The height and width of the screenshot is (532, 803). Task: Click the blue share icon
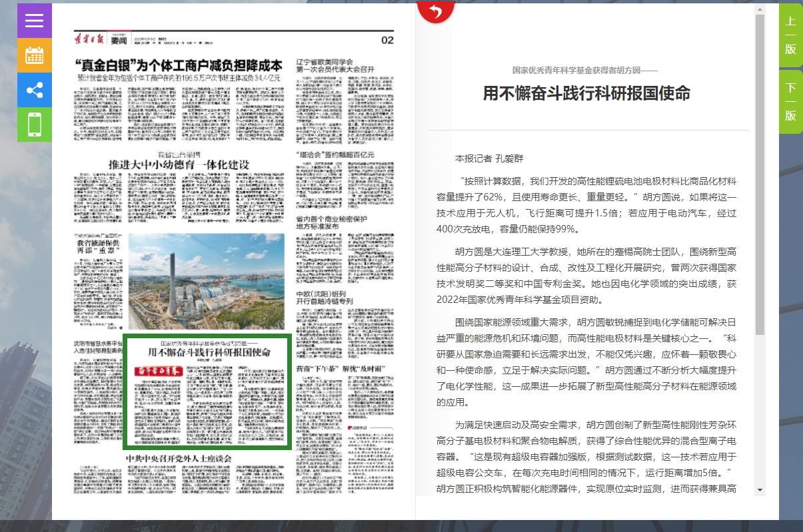35,89
